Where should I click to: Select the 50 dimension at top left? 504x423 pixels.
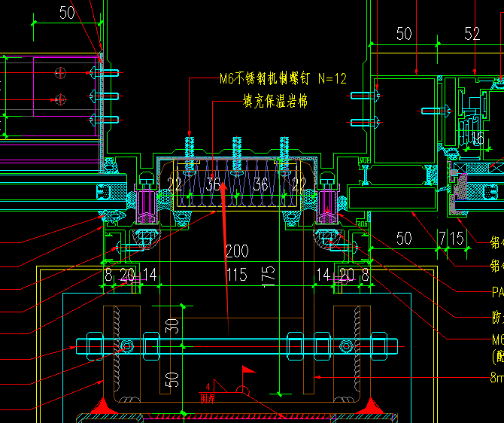[67, 14]
